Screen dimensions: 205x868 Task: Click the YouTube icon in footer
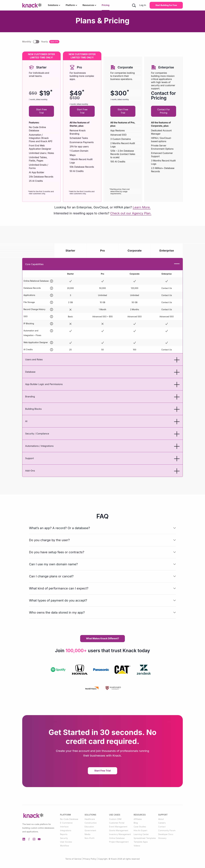[x=39, y=839]
